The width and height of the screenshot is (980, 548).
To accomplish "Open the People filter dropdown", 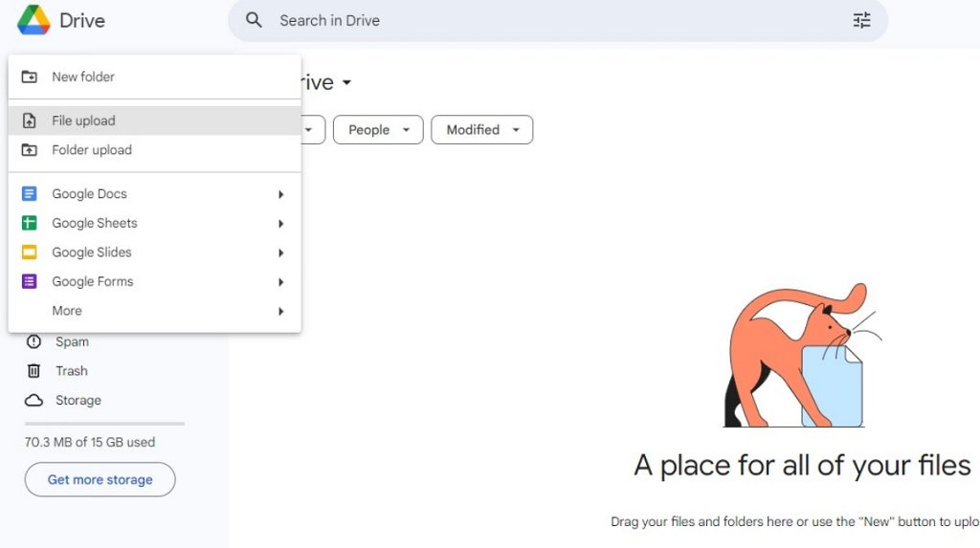I will [x=378, y=130].
